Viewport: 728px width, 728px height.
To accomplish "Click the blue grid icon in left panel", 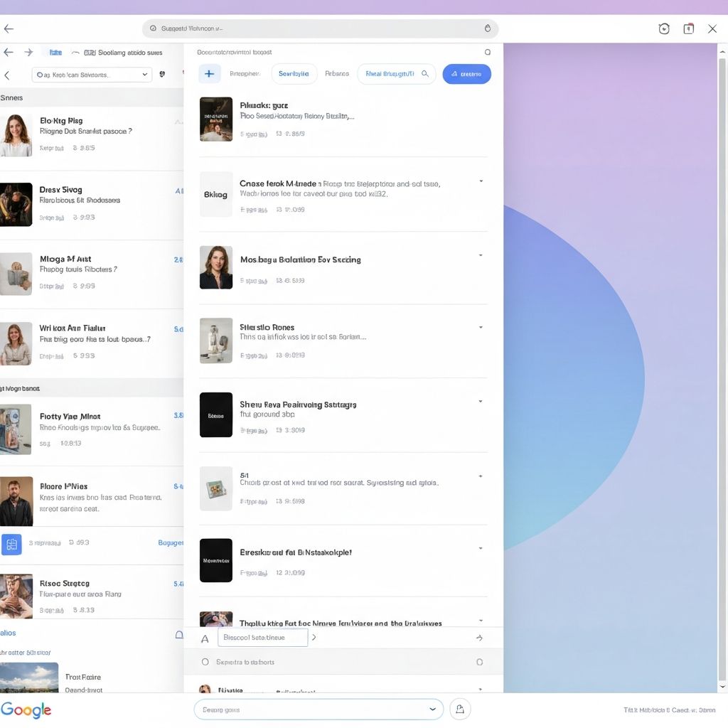I will (11, 545).
